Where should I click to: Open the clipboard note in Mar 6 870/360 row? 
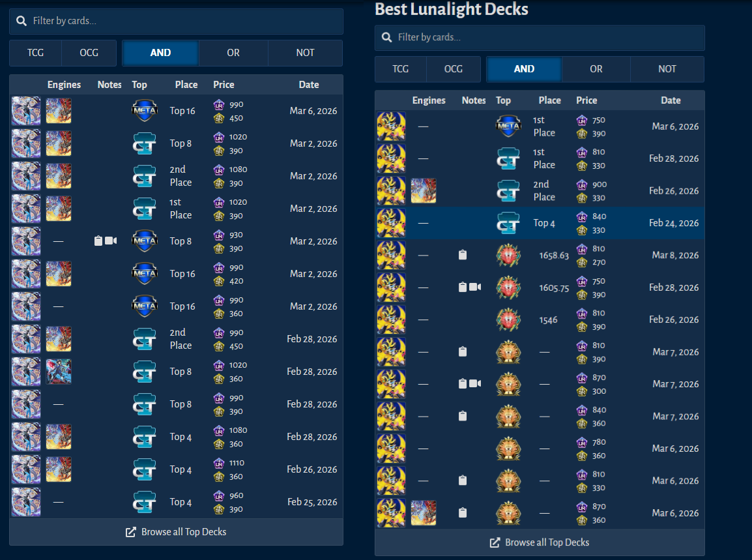tap(462, 513)
